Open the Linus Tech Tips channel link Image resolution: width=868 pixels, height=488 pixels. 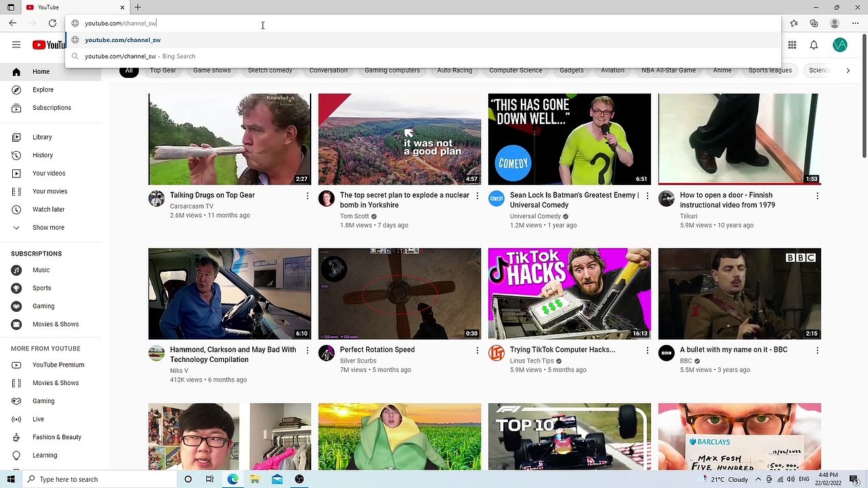[x=532, y=361]
